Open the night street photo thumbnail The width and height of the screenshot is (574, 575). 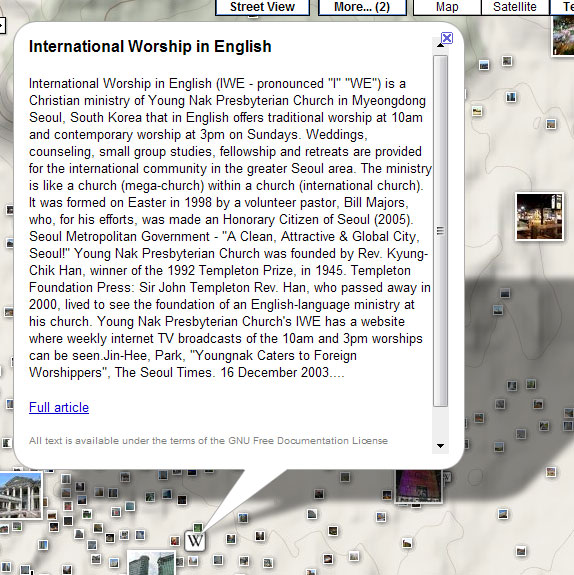tap(539, 217)
